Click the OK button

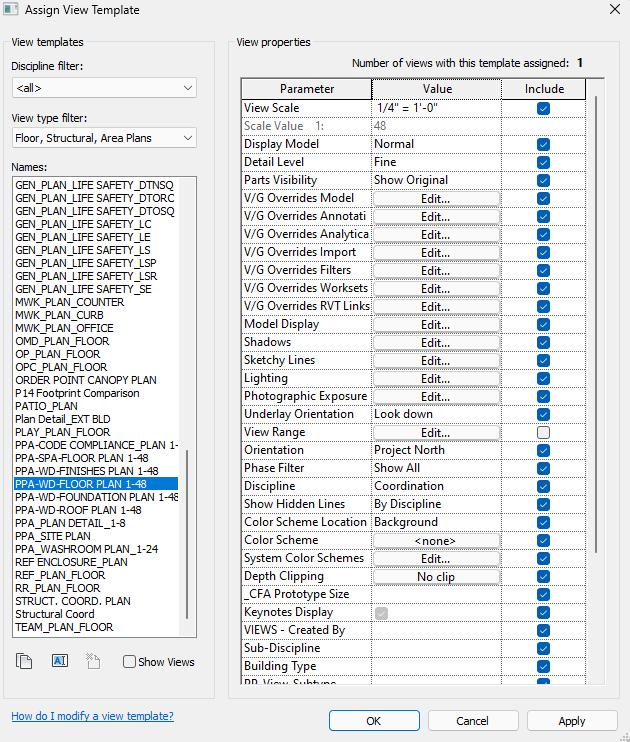[374, 721]
